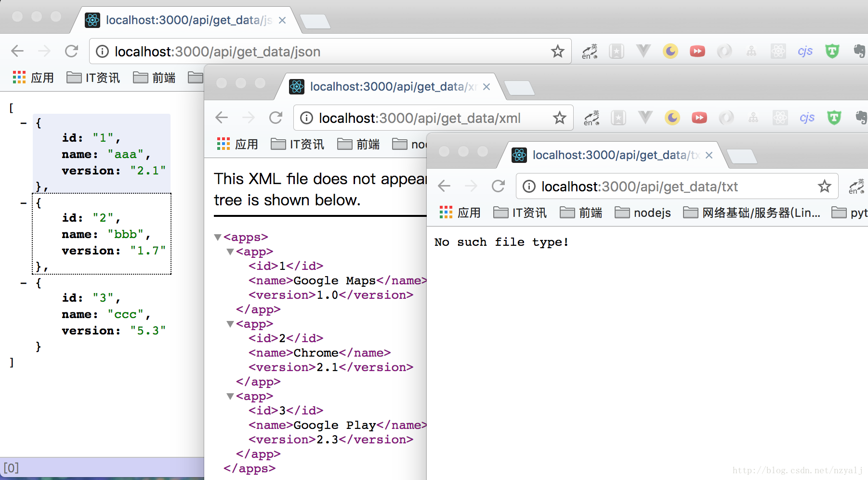The width and height of the screenshot is (868, 480).
Task: Go back in XML window
Action: (222, 118)
